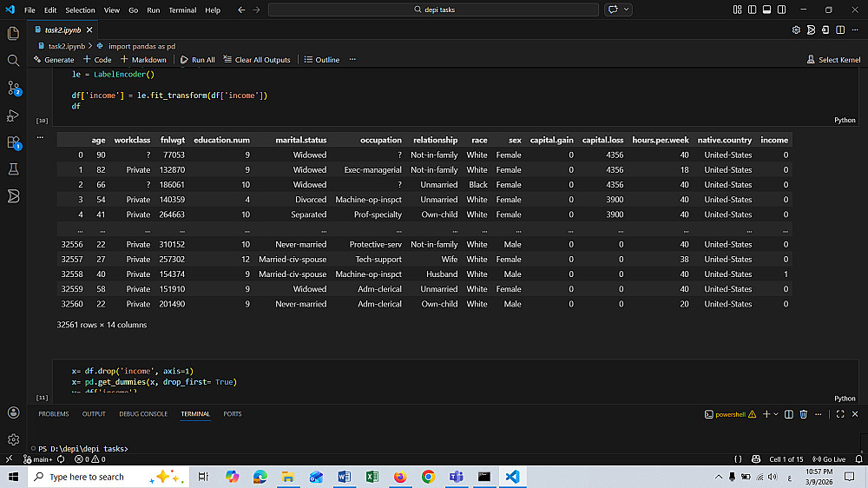Split the terminal panel
Screen dimensions: 868x488
(x=789, y=414)
